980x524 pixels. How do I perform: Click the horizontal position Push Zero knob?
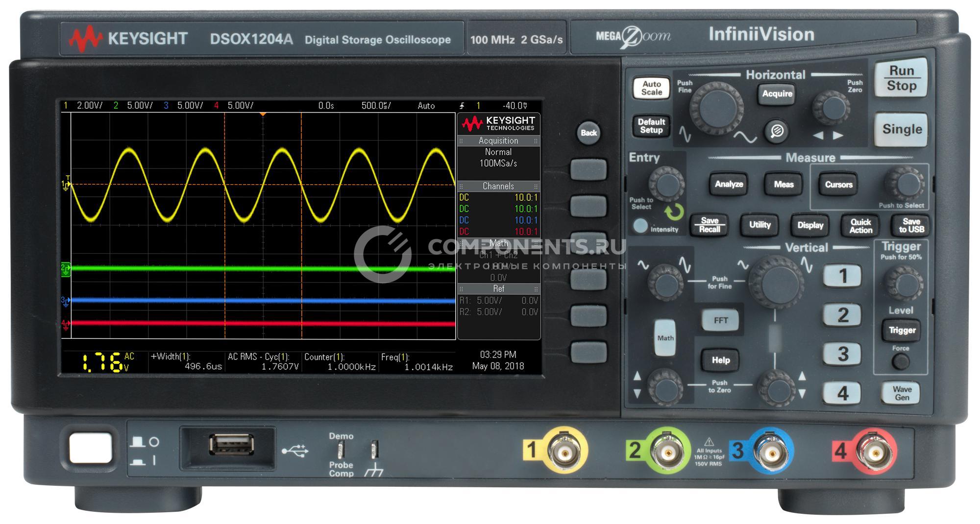[832, 107]
